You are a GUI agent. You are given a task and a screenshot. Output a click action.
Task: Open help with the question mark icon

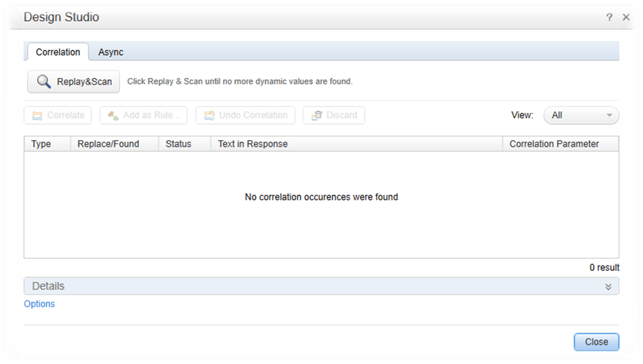[609, 17]
